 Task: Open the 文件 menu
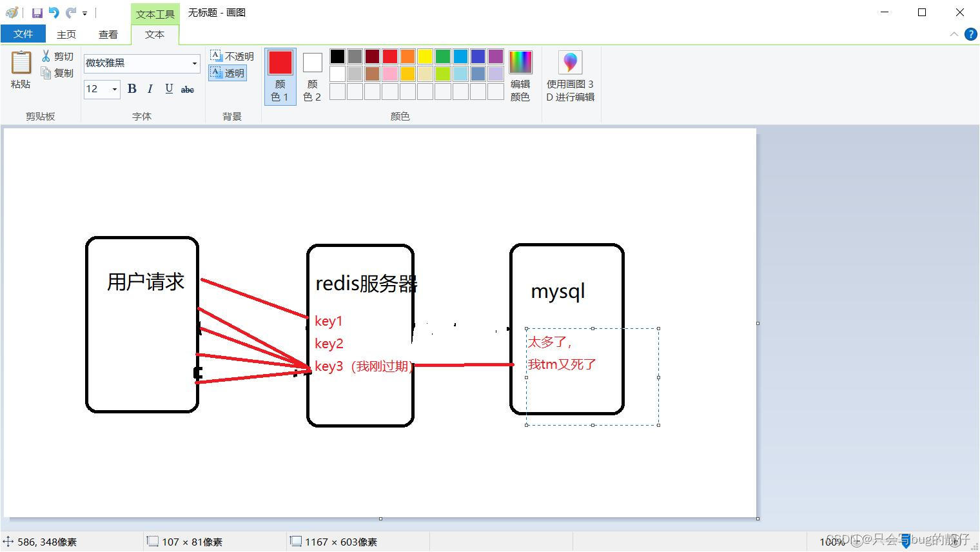coord(23,34)
